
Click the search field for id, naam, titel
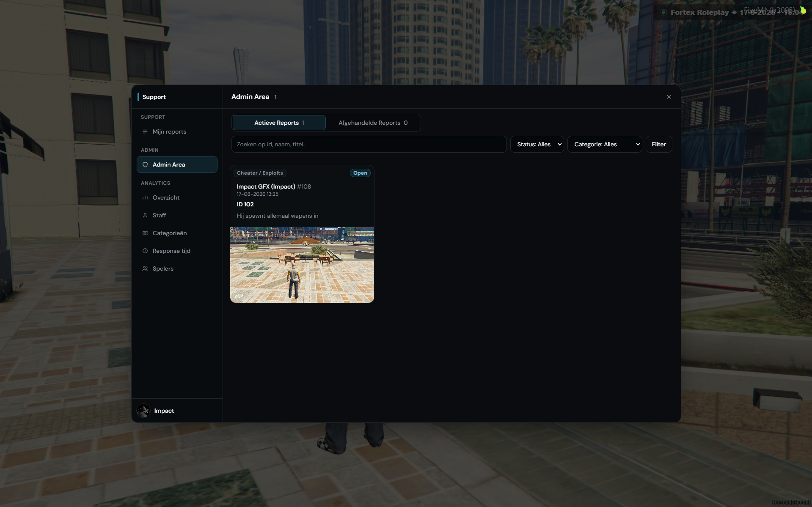[x=369, y=144]
